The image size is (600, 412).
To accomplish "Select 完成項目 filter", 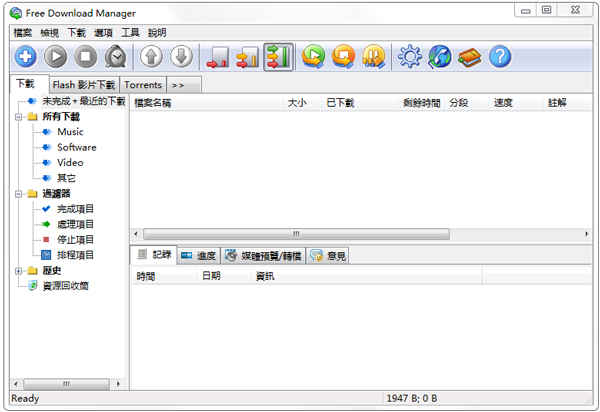I will (x=75, y=209).
